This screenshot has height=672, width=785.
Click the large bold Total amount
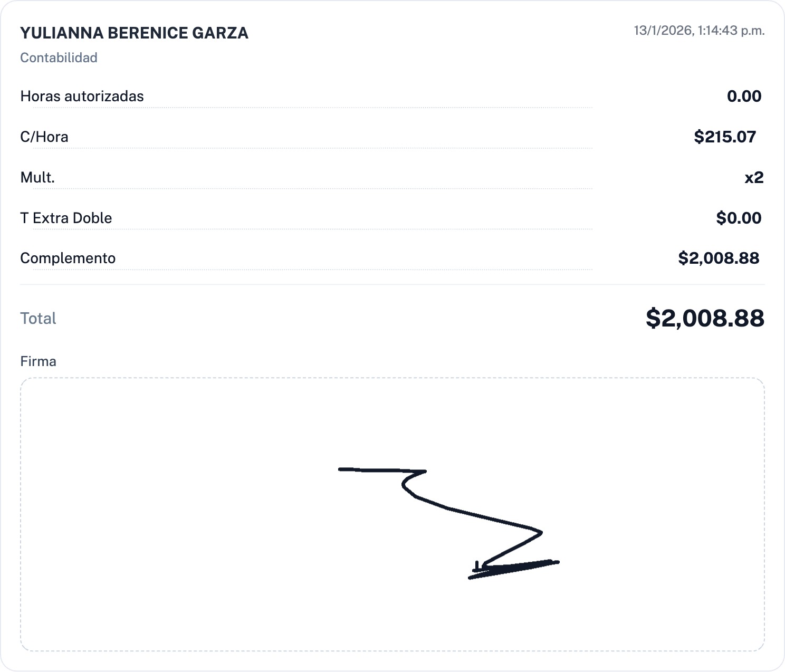point(705,318)
